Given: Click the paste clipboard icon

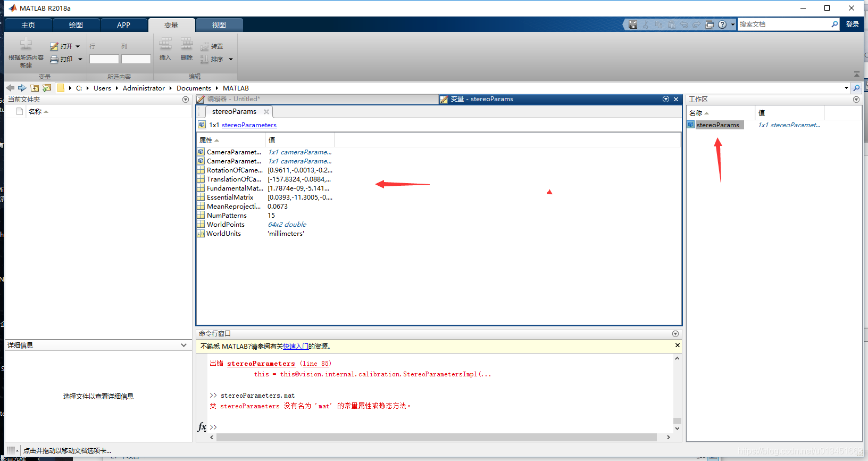Looking at the screenshot, I should click(x=671, y=24).
